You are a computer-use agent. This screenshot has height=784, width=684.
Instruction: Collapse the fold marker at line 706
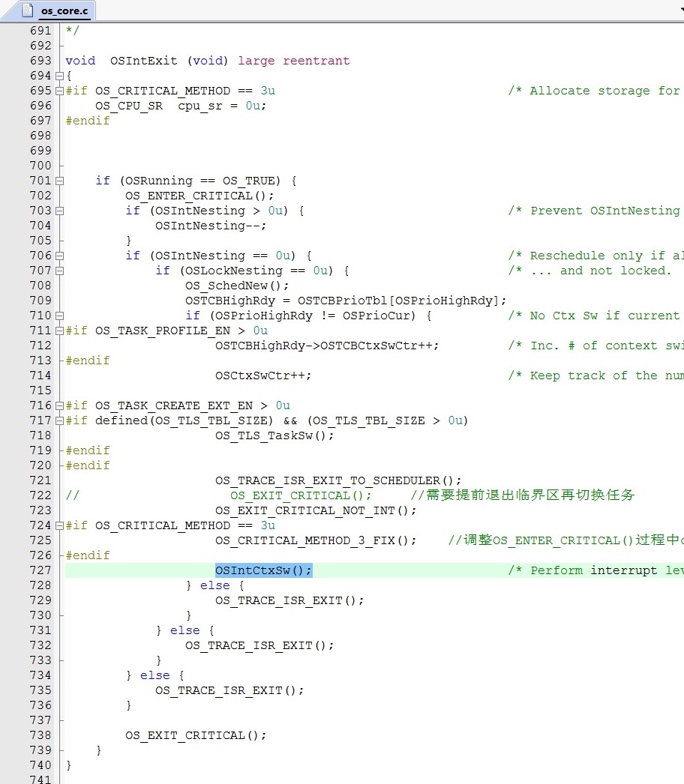point(59,256)
